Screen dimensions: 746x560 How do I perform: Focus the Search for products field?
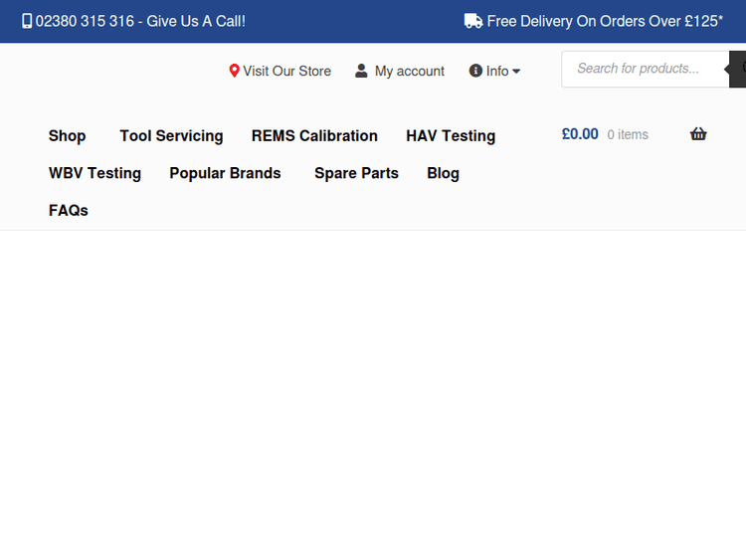[646, 69]
